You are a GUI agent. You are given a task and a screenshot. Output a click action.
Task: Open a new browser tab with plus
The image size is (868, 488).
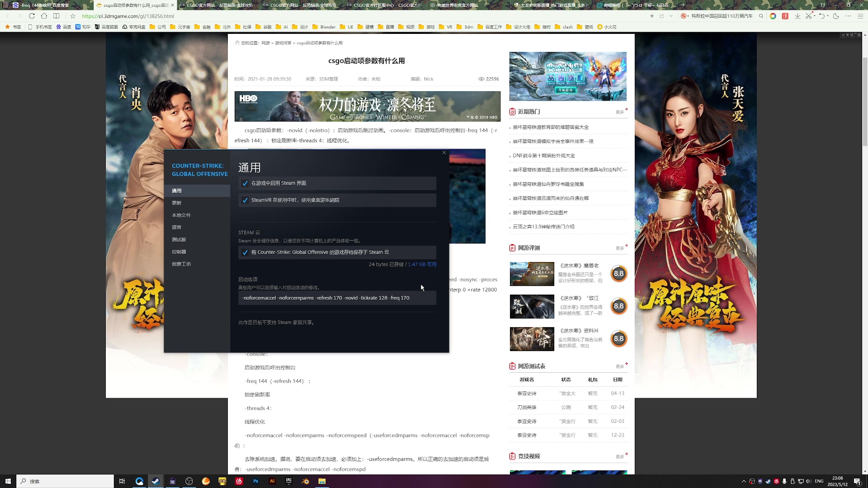[683, 5]
